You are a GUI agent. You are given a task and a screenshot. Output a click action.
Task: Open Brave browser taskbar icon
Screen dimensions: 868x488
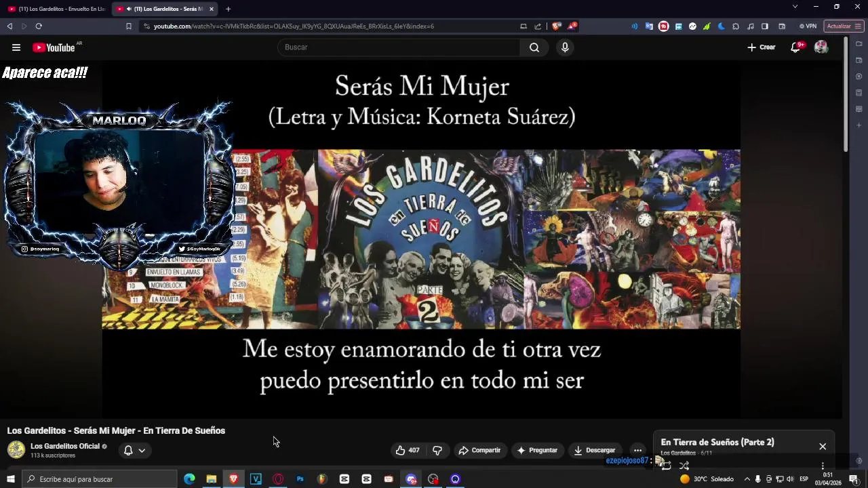(x=233, y=479)
